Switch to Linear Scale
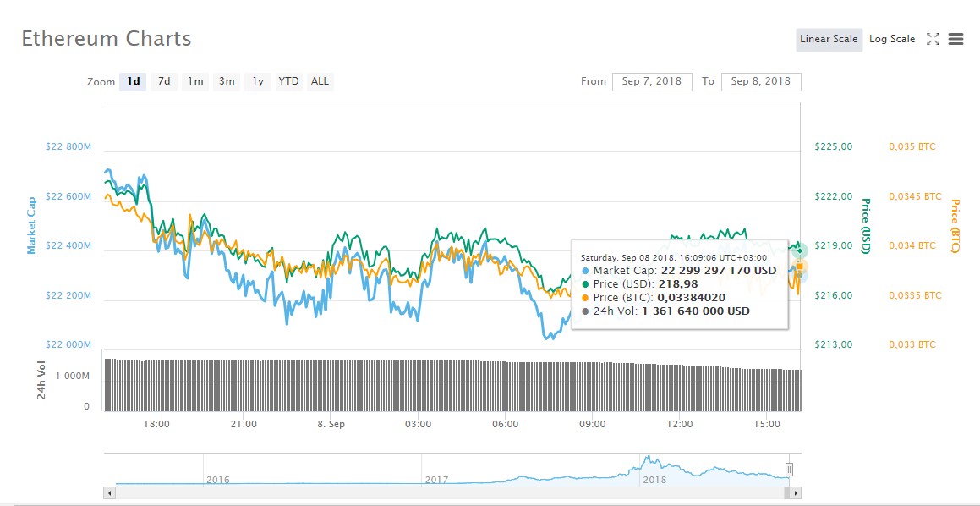 (829, 39)
